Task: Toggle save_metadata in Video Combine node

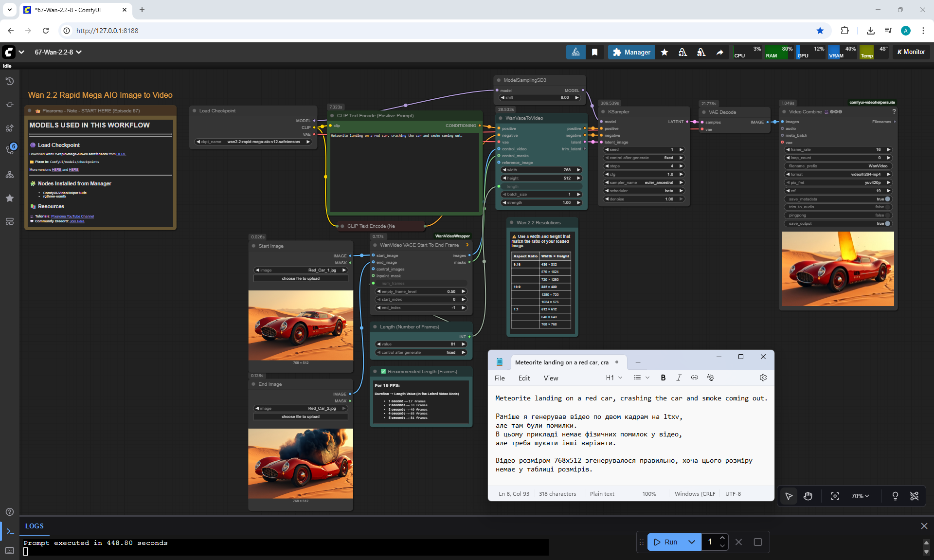Action: [887, 199]
